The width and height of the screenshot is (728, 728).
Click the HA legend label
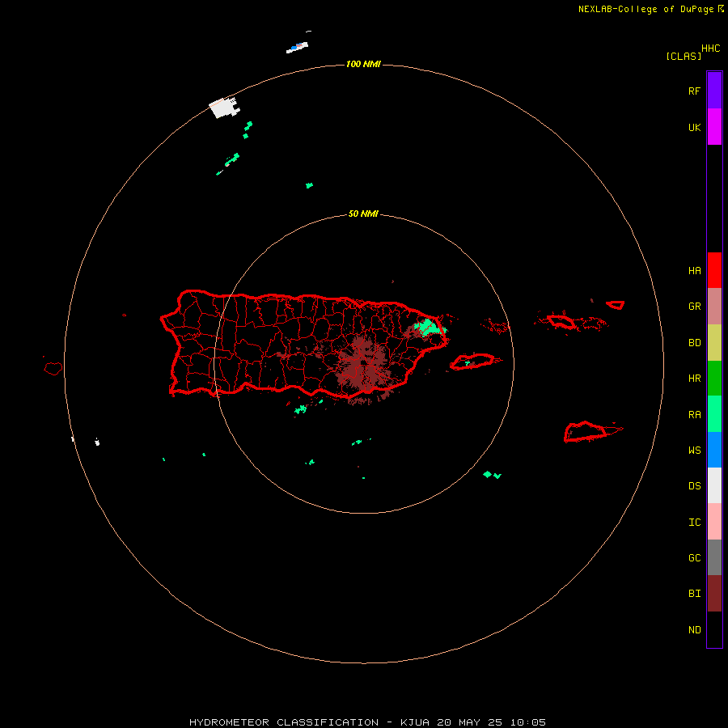694,270
